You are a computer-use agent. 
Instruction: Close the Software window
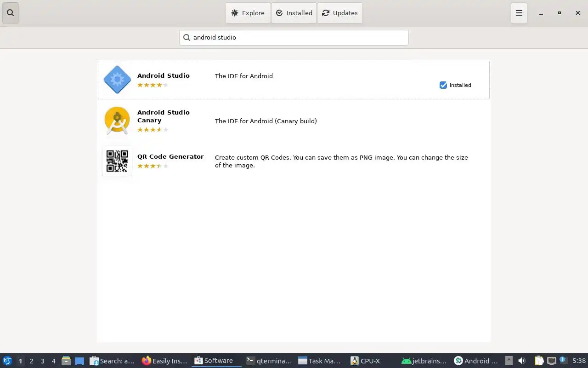pos(578,13)
